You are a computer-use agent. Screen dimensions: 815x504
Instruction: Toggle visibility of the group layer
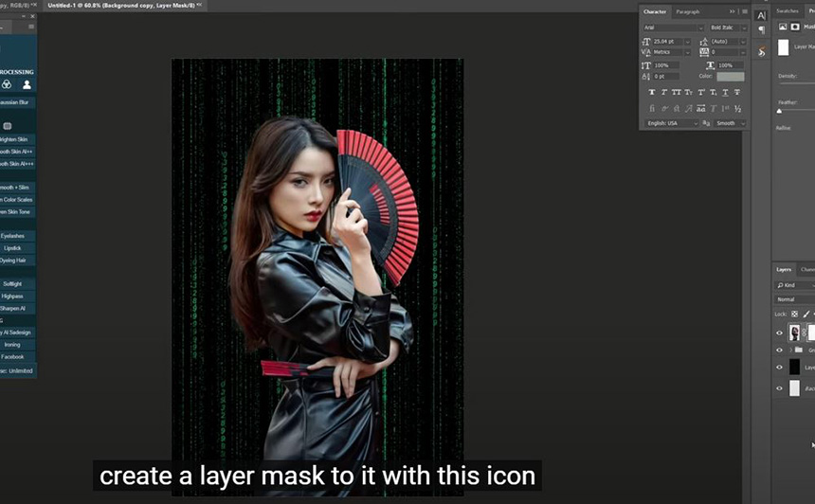point(779,350)
